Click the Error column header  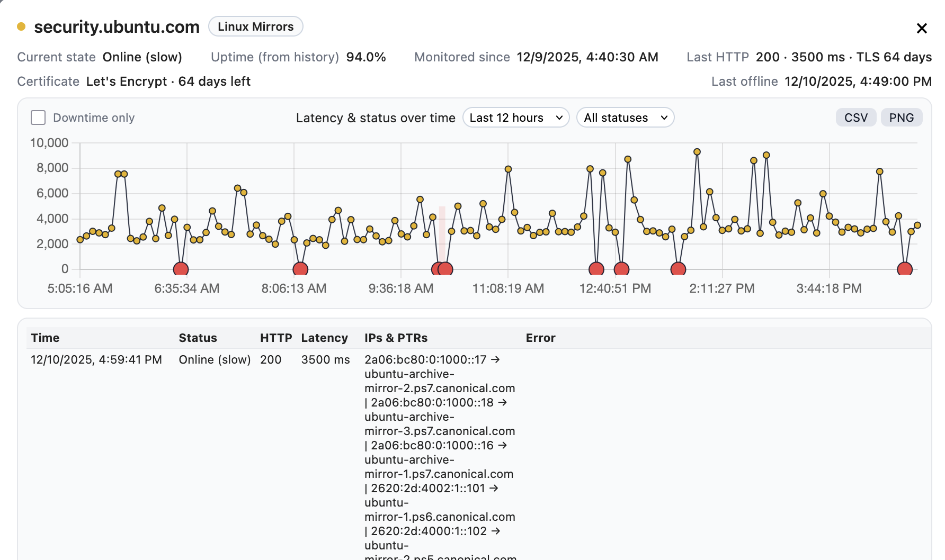pyautogui.click(x=540, y=338)
